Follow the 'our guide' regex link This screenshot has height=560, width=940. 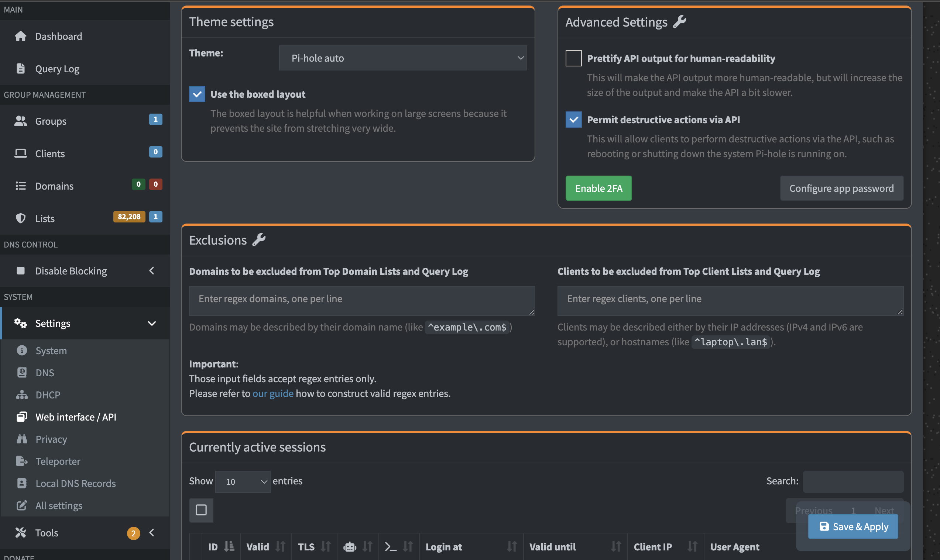(273, 394)
